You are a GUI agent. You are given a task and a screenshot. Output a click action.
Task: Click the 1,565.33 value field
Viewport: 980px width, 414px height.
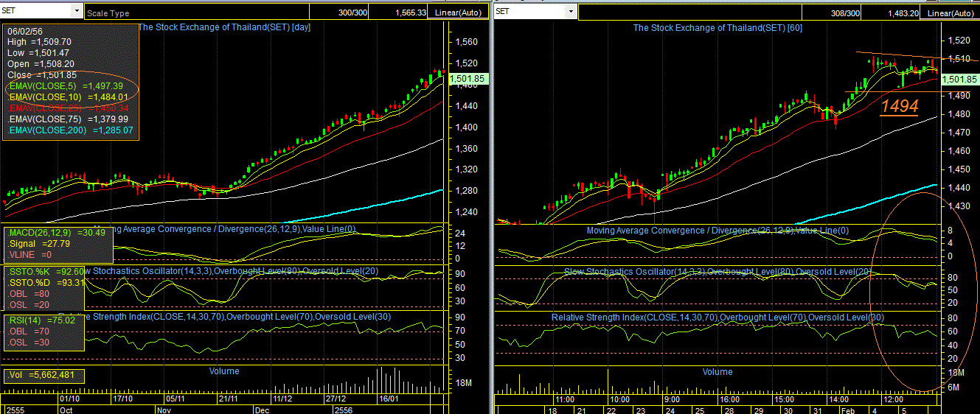[x=411, y=13]
